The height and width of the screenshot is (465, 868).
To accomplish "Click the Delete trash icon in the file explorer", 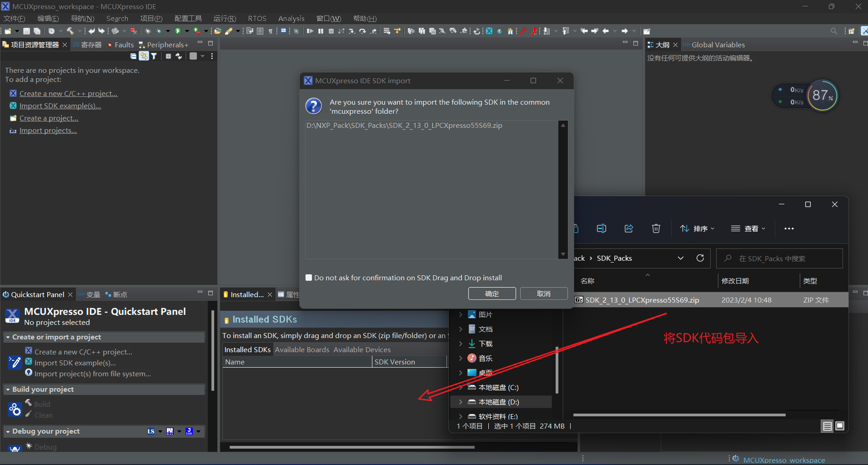I will point(656,228).
